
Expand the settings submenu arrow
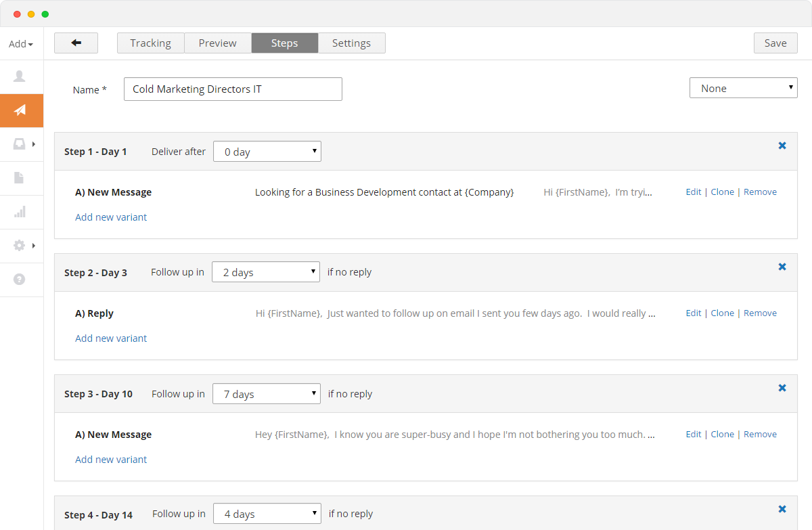33,246
